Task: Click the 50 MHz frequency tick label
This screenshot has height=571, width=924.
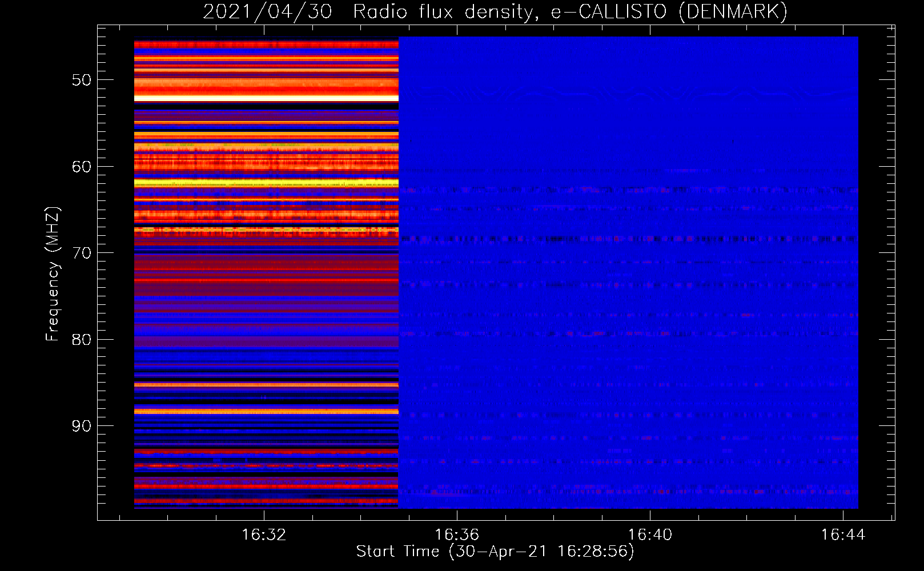Action: pos(82,80)
